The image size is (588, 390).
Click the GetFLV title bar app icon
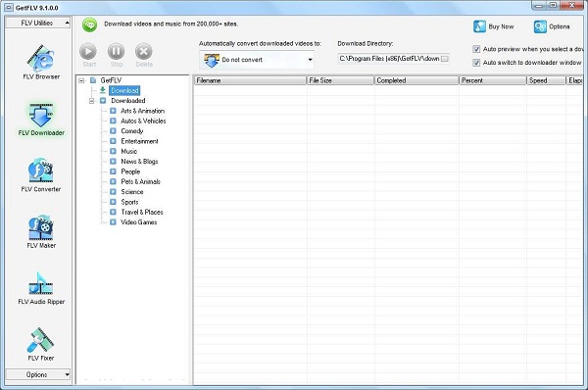click(x=9, y=8)
